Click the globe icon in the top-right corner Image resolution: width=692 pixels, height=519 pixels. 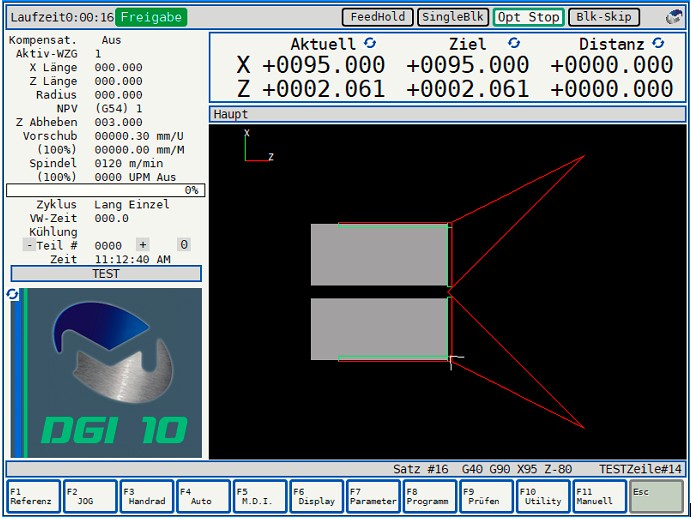tap(674, 17)
